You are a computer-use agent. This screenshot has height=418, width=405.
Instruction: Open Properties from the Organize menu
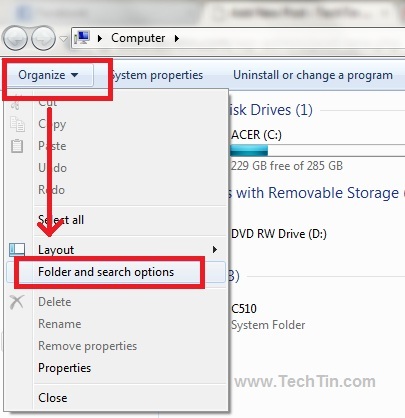pyautogui.click(x=65, y=368)
